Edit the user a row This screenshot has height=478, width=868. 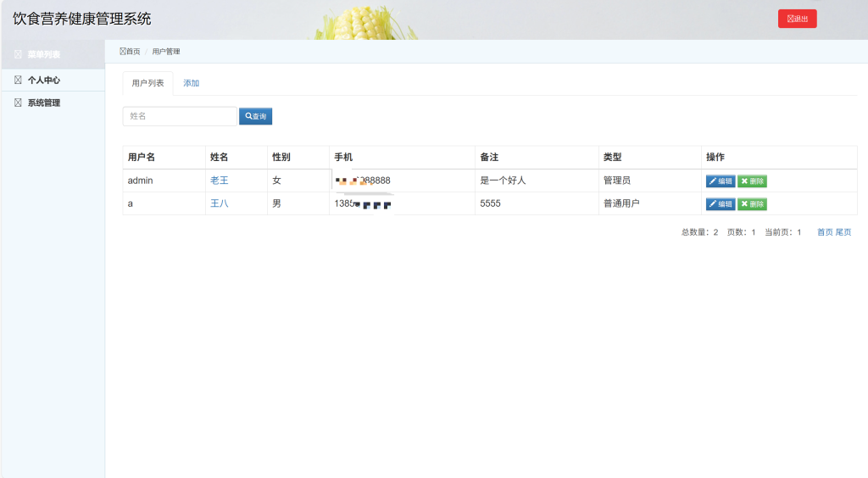(721, 204)
